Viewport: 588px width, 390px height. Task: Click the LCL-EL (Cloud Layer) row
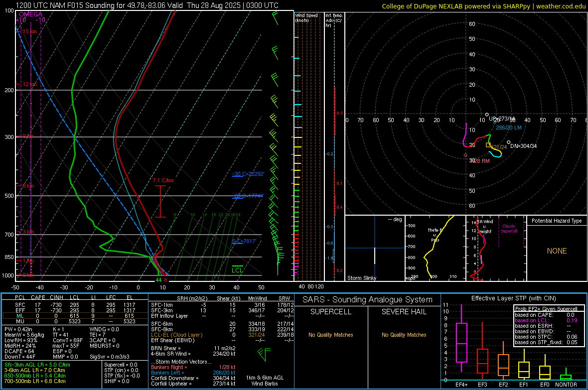tap(222, 335)
